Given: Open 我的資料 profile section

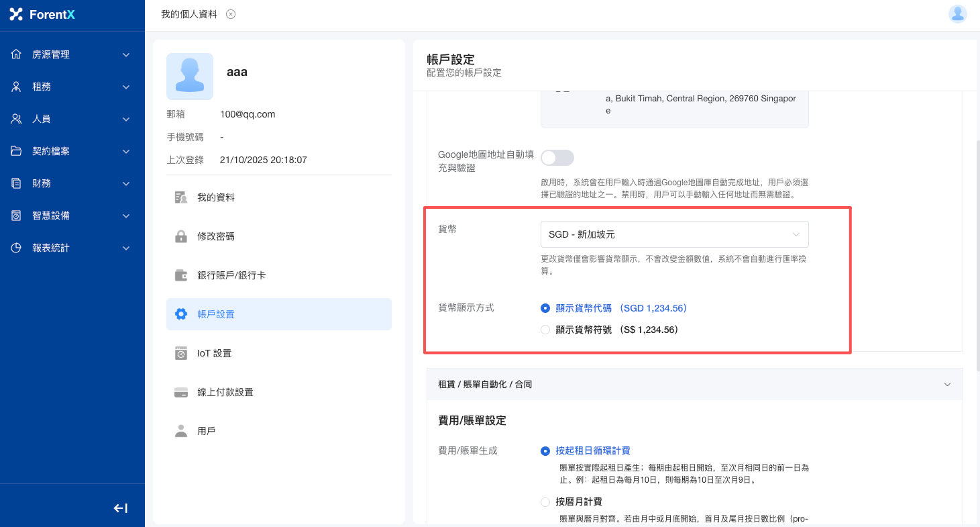Looking at the screenshot, I should click(x=215, y=197).
